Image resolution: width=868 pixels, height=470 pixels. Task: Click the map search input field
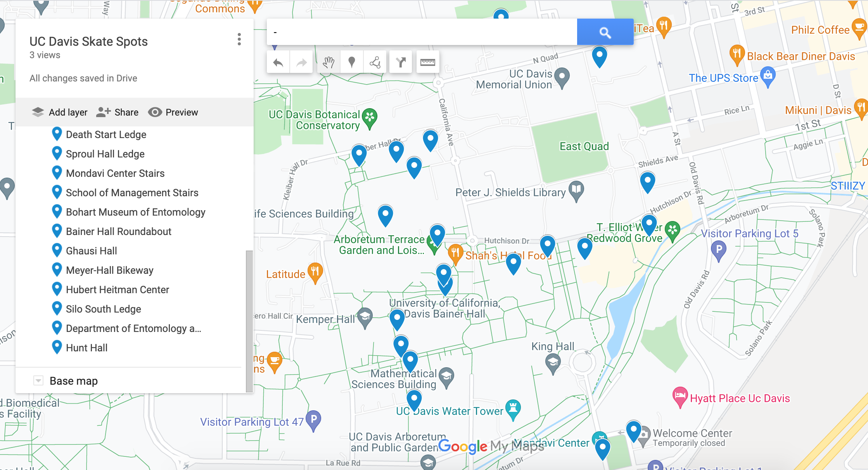click(422, 32)
